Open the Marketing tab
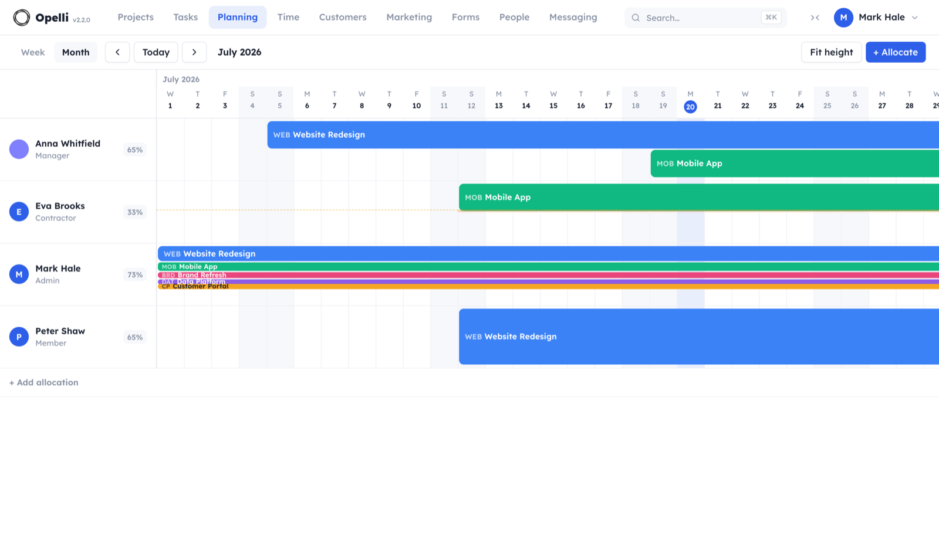Viewport: 939px width, 560px height. [409, 18]
